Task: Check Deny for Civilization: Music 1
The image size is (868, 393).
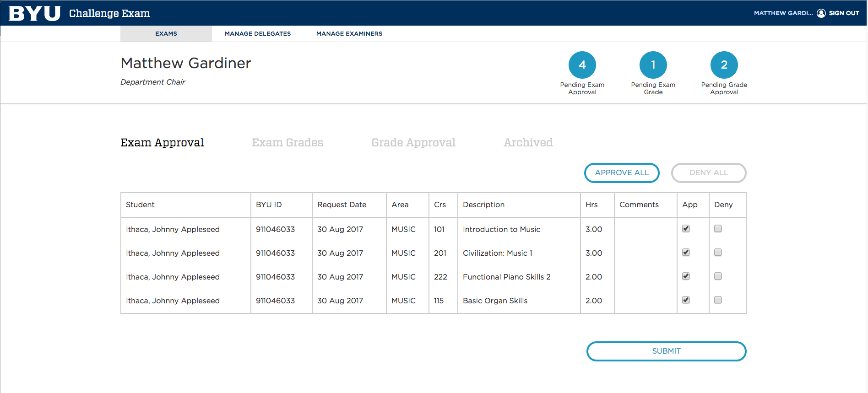Action: 718,253
